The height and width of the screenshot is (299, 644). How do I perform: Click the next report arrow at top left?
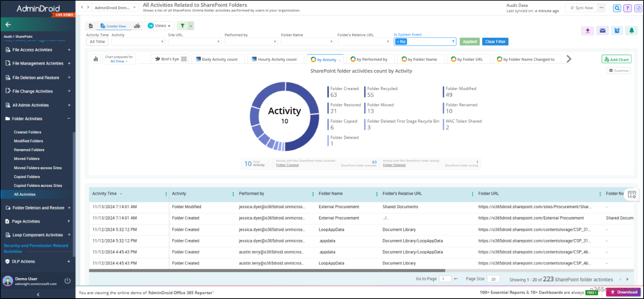point(88,8)
